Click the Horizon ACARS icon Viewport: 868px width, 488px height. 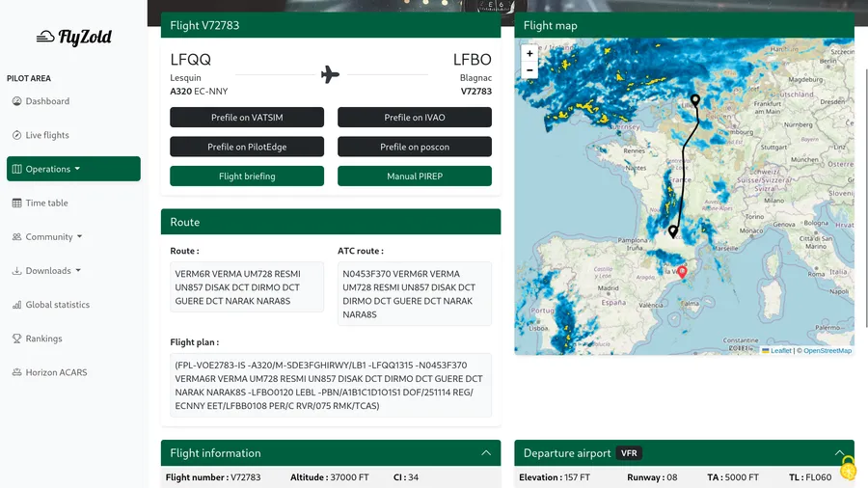(x=17, y=372)
